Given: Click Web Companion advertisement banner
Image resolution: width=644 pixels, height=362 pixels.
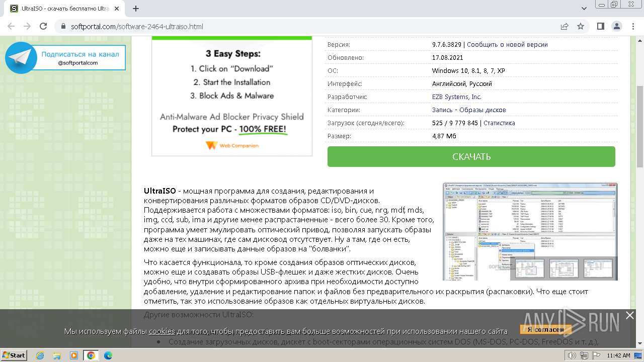Looking at the screenshot, I should click(232, 96).
